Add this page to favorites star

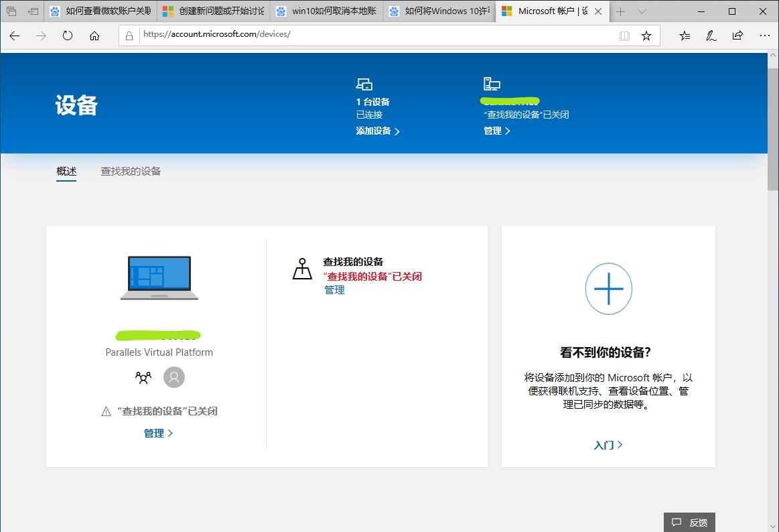[646, 36]
